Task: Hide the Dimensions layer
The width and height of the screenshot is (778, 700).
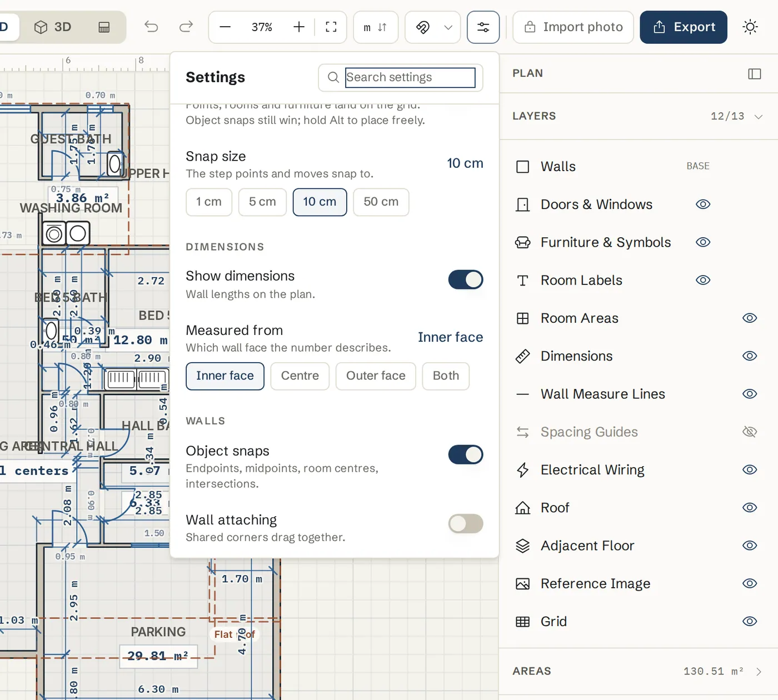Action: click(750, 356)
